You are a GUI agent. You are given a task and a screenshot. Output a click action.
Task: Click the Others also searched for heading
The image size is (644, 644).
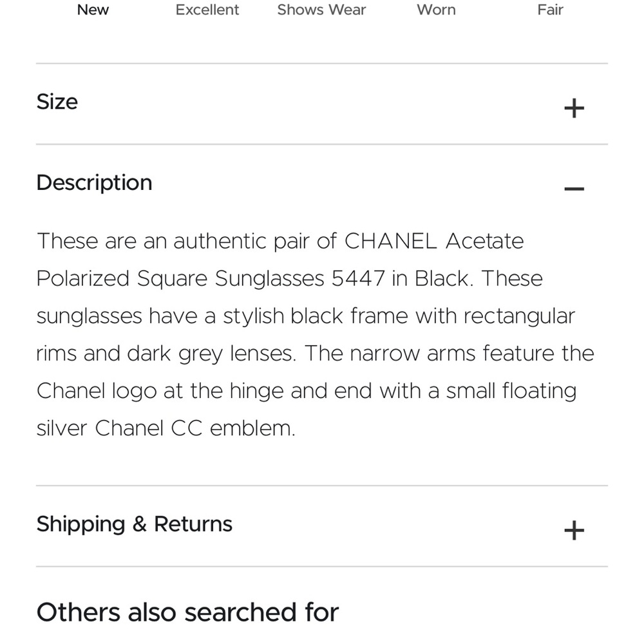pyautogui.click(x=187, y=612)
